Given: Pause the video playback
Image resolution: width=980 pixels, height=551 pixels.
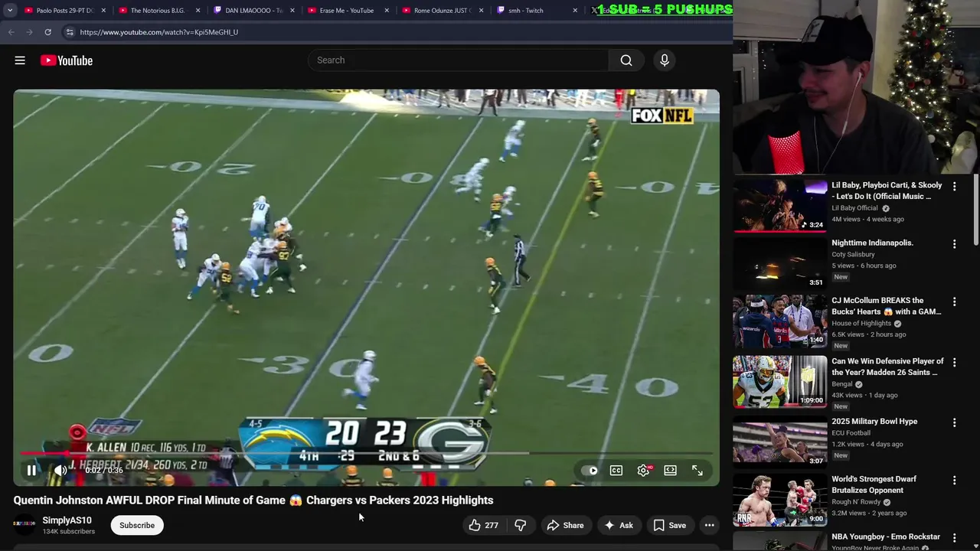Looking at the screenshot, I should [x=31, y=471].
